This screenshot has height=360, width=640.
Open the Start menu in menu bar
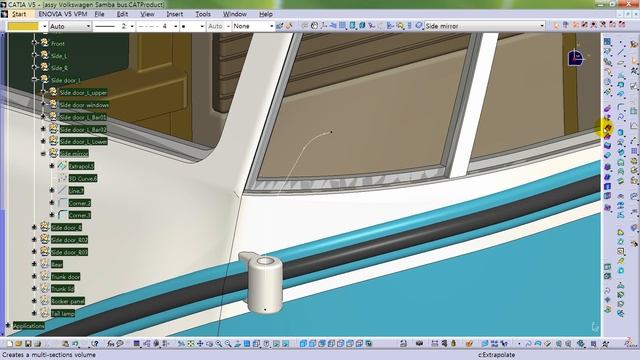point(19,14)
